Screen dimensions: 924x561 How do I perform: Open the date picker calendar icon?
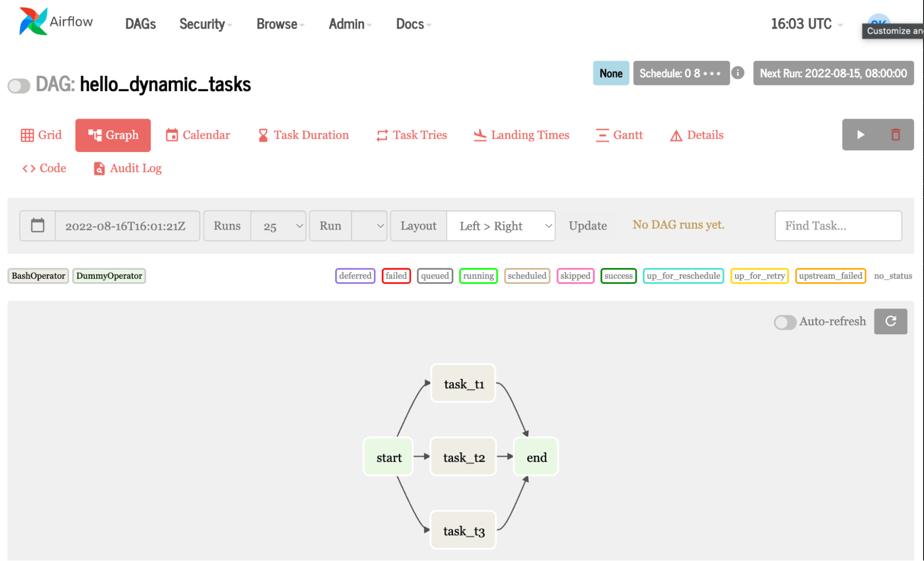tap(37, 226)
